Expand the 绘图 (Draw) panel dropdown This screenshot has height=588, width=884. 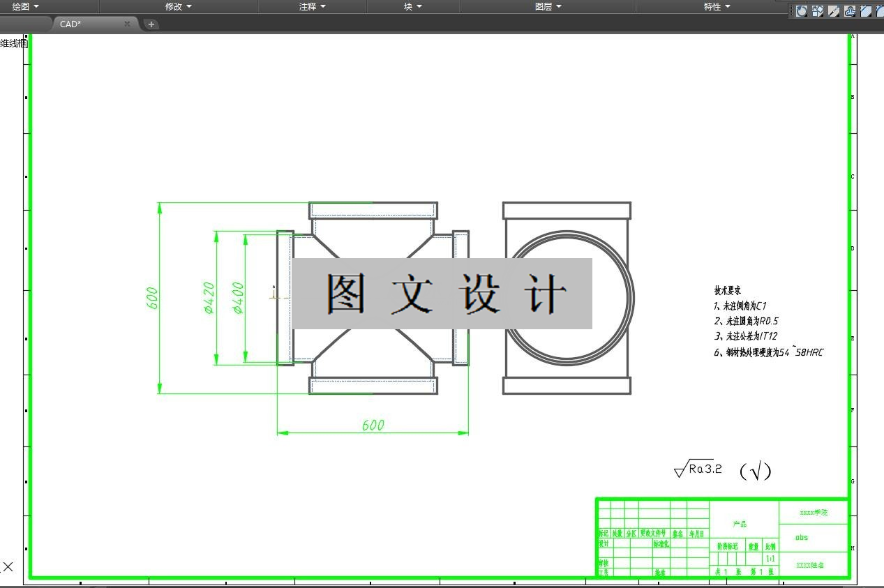click(x=26, y=6)
